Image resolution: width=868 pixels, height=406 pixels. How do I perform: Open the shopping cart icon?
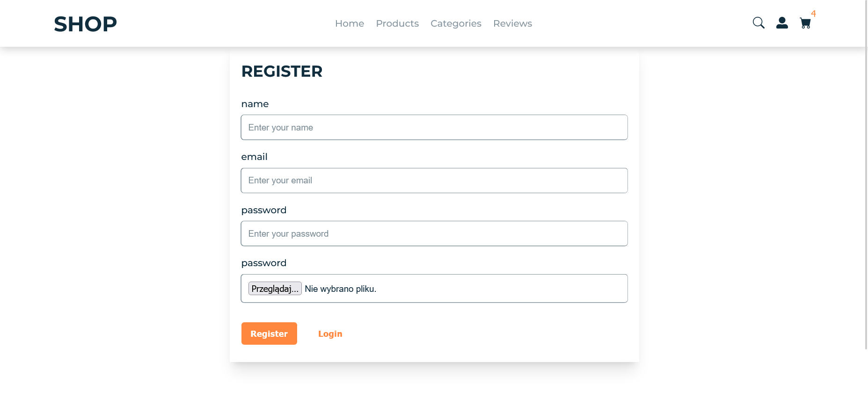click(805, 23)
